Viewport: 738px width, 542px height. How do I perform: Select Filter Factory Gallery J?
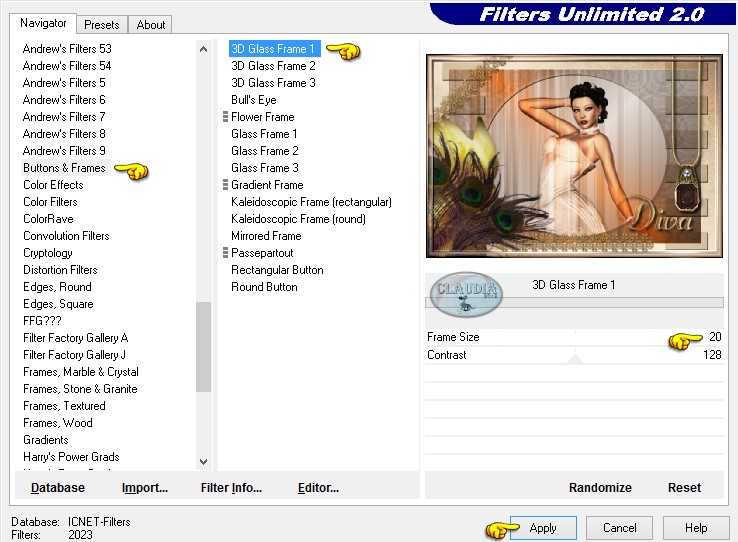tap(74, 355)
